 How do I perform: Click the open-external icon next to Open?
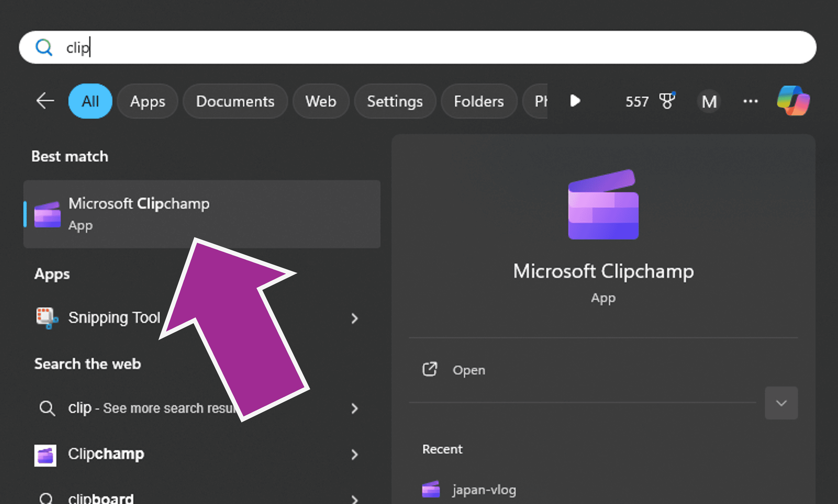[x=430, y=369]
